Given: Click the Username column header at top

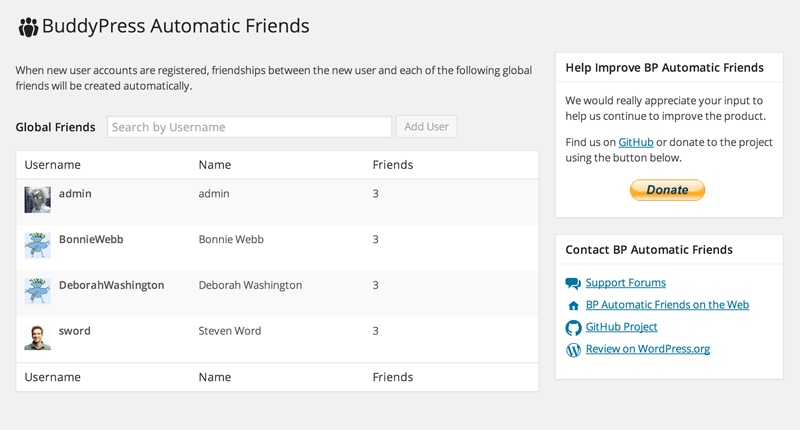Looking at the screenshot, I should point(52,165).
